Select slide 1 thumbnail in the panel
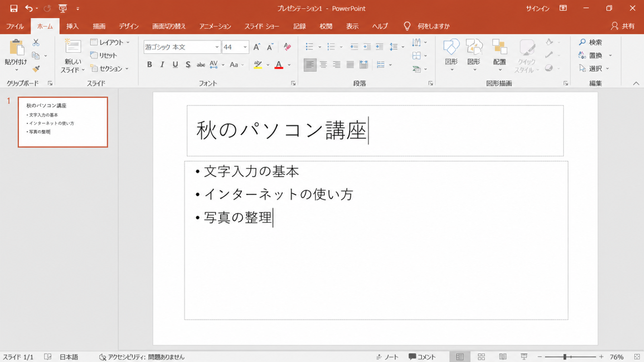 (63, 122)
